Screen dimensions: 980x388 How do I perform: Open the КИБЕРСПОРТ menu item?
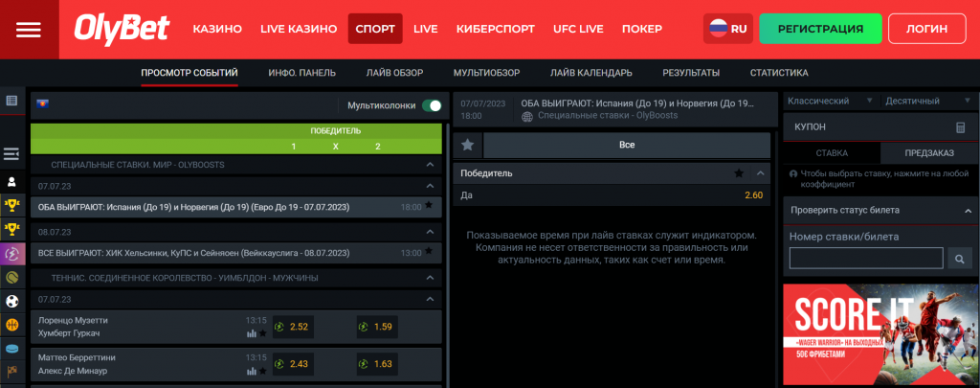point(496,29)
